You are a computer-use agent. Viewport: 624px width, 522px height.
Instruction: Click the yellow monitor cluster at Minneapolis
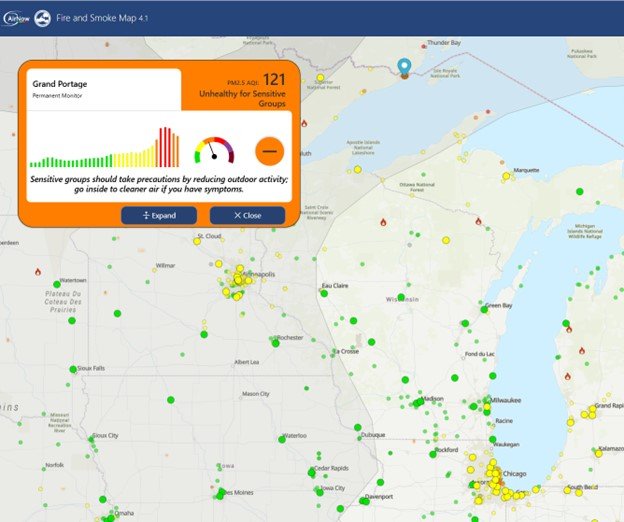coord(238,282)
